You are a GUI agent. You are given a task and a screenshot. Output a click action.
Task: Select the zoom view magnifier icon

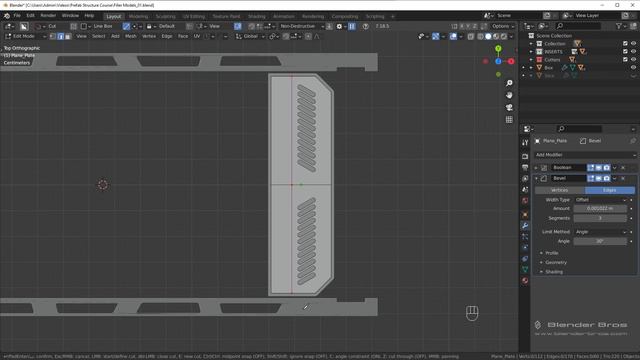pyautogui.click(x=509, y=83)
